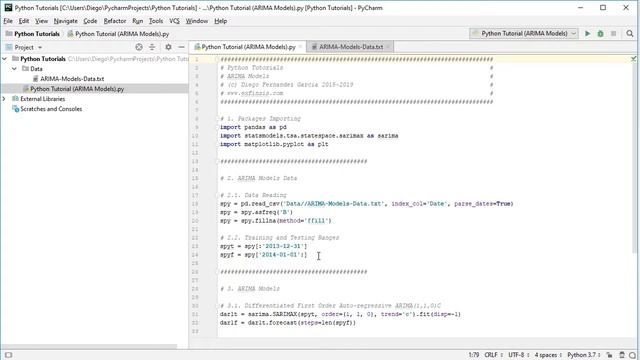Expand External Libraries node
640x360 pixels.
click(x=4, y=99)
